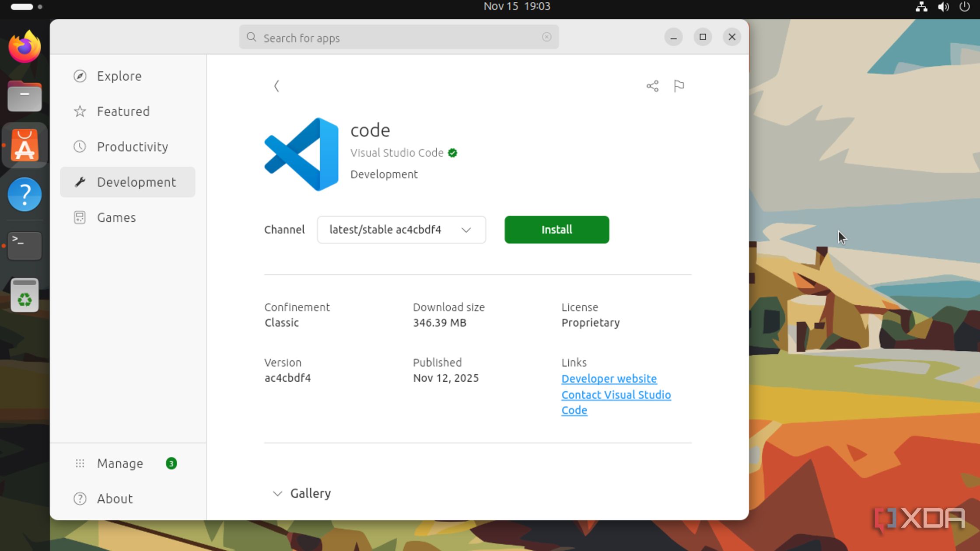Open the Help app in the dock
This screenshot has width=980, height=551.
coord(24,195)
